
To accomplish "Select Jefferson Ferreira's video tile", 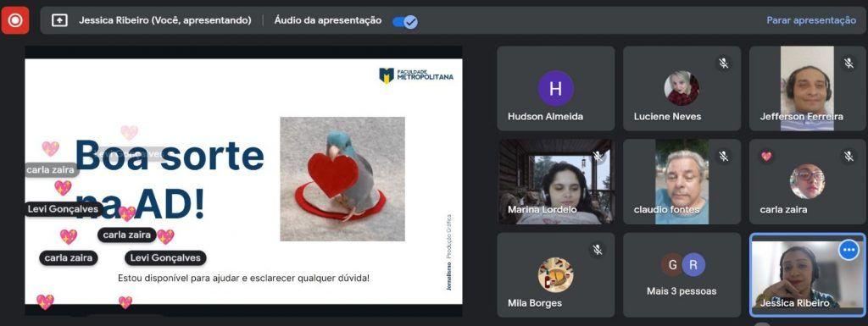I will click(x=808, y=88).
